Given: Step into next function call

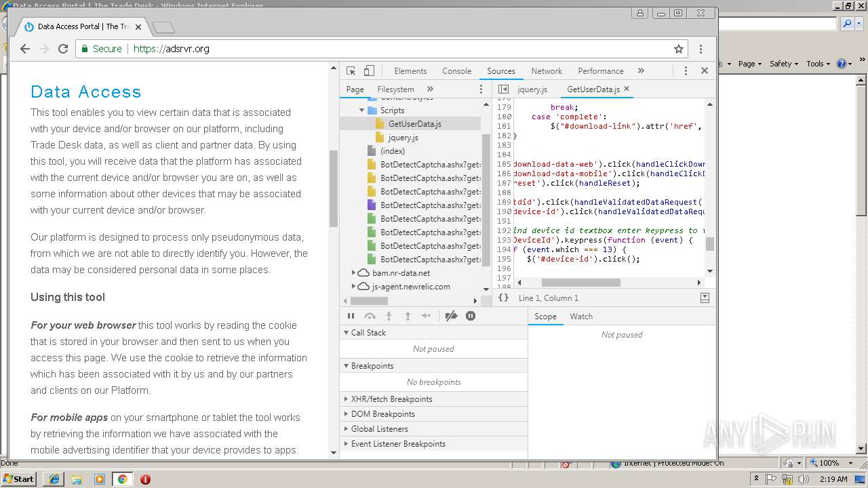Looking at the screenshot, I should coord(389,316).
